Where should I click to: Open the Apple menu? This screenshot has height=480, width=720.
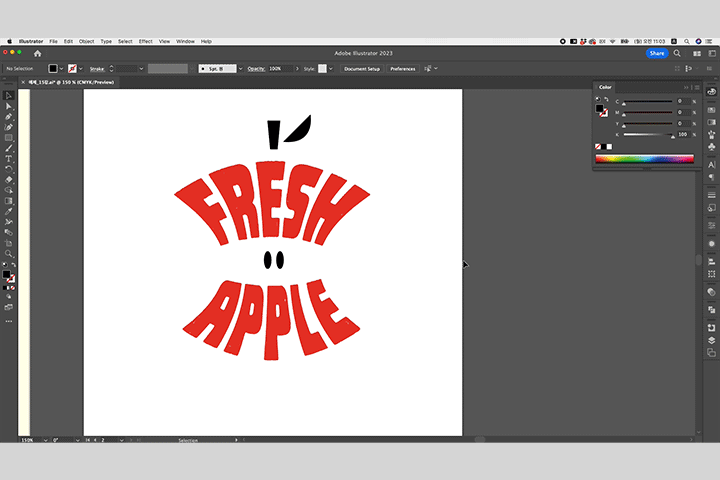(x=9, y=41)
